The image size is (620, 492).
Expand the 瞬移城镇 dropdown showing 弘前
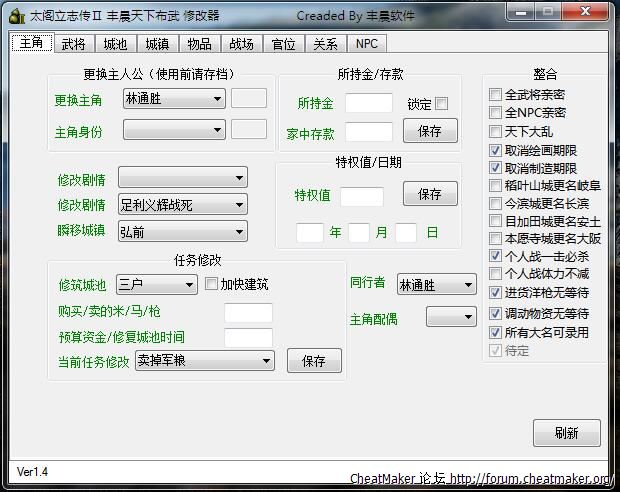[x=238, y=232]
